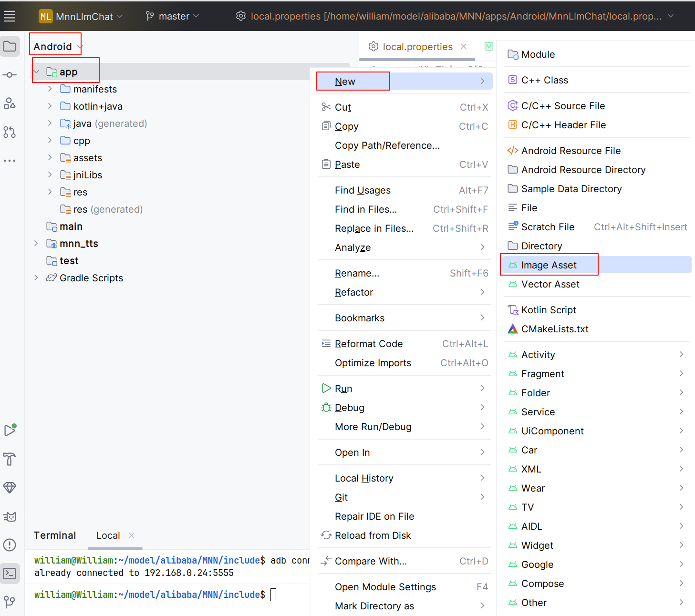Expand the manifests folder
Image resolution: width=695 pixels, height=616 pixels.
pos(50,89)
